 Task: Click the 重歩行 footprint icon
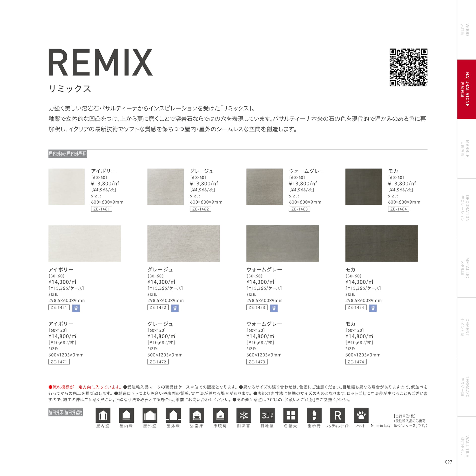(x=314, y=415)
